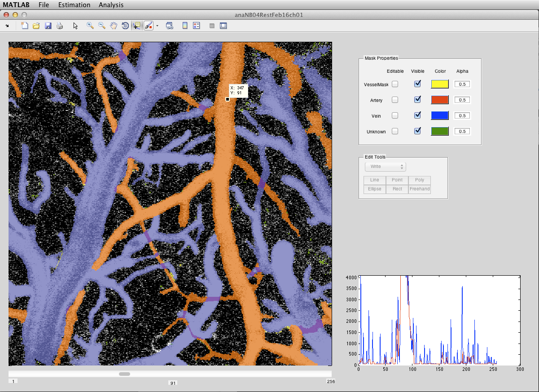This screenshot has width=539, height=392.
Task: Open the Estimation menu
Action: pos(74,5)
